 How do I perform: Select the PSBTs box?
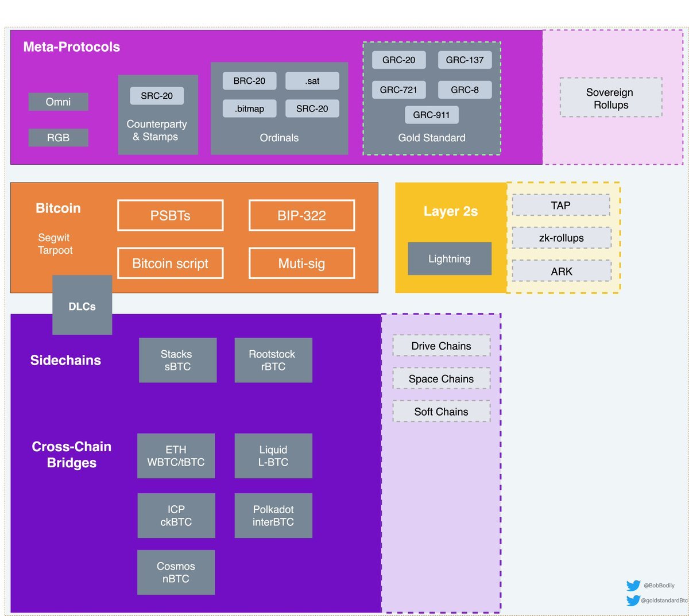coord(170,215)
